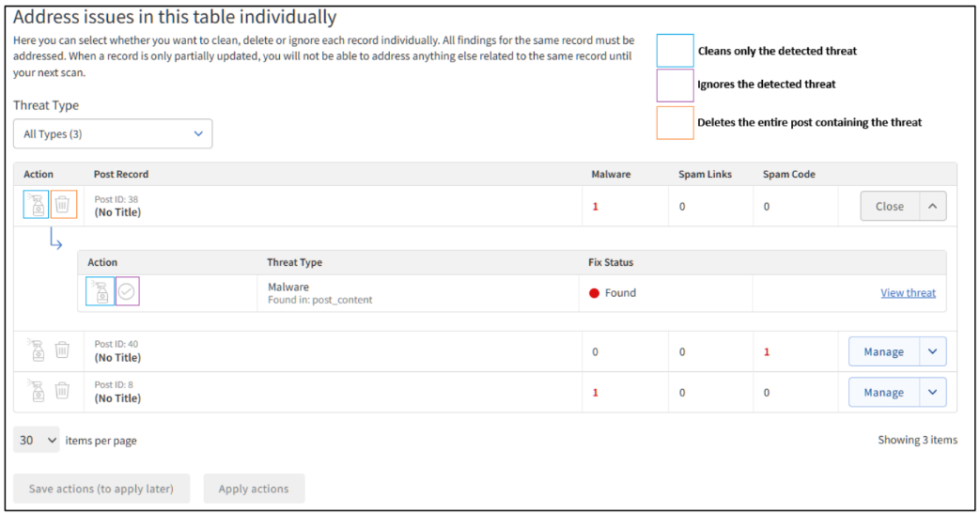Click the delete trash icon for Post ID 38

[x=63, y=205]
